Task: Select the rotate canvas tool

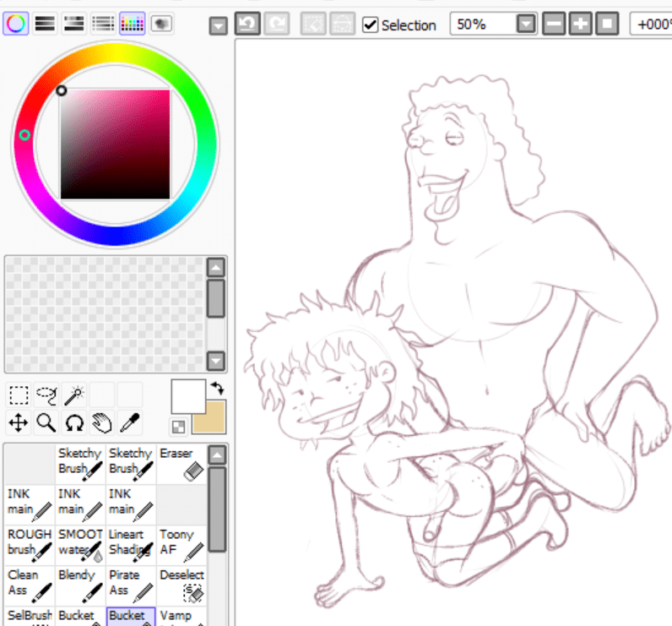Action: pos(74,422)
